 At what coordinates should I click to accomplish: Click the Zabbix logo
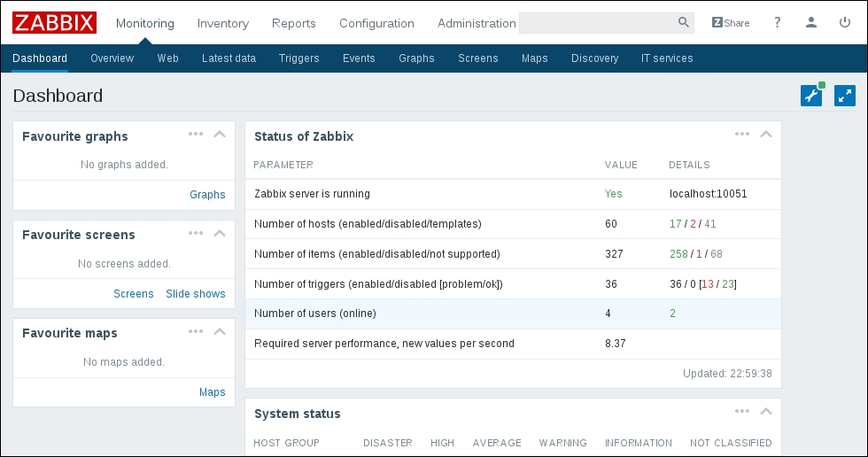point(54,23)
